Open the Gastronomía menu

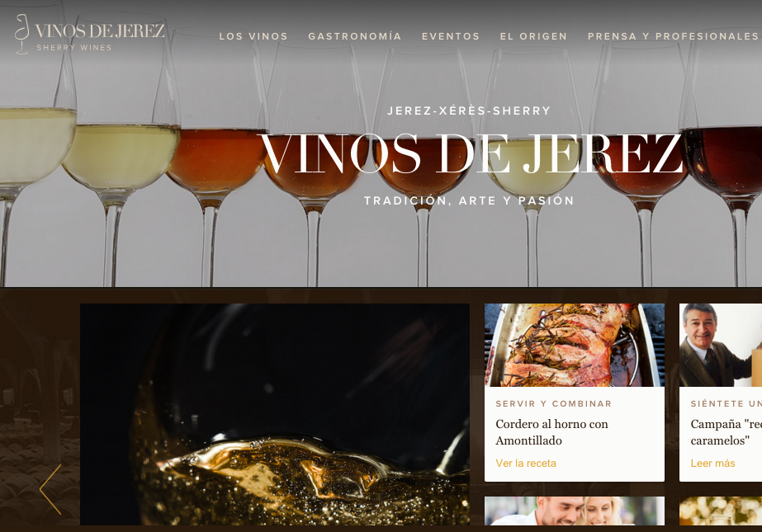pyautogui.click(x=355, y=36)
